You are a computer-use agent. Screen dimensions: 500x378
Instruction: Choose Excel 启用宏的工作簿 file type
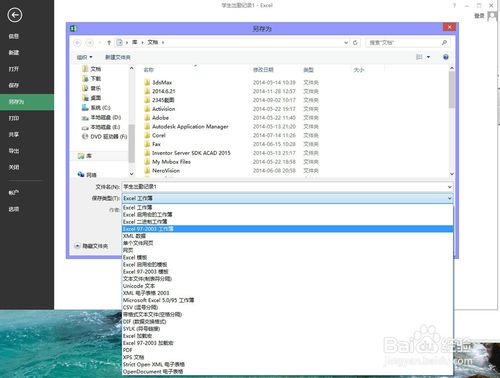287,215
